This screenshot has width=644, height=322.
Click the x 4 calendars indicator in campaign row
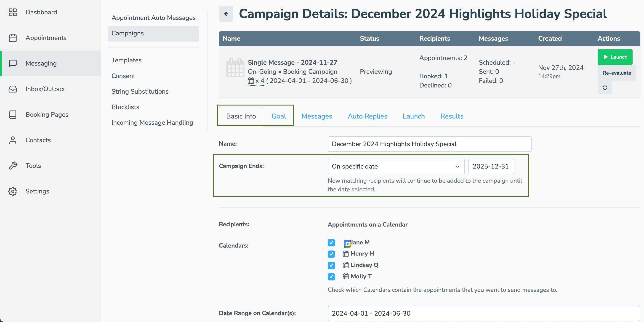coord(256,81)
